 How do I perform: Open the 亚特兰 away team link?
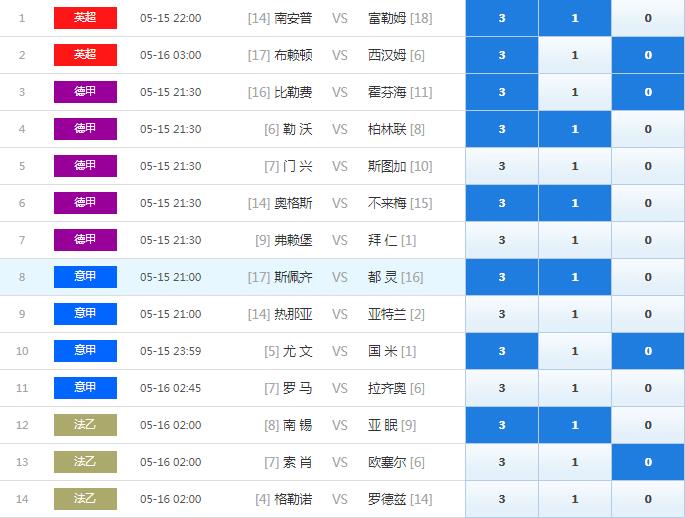click(386, 314)
